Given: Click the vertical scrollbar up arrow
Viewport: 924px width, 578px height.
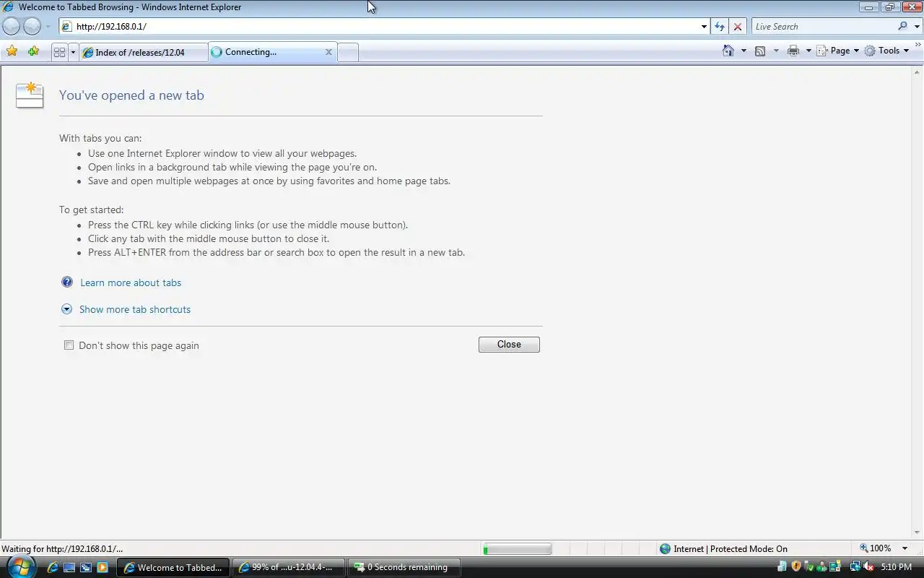Looking at the screenshot, I should tap(918, 72).
